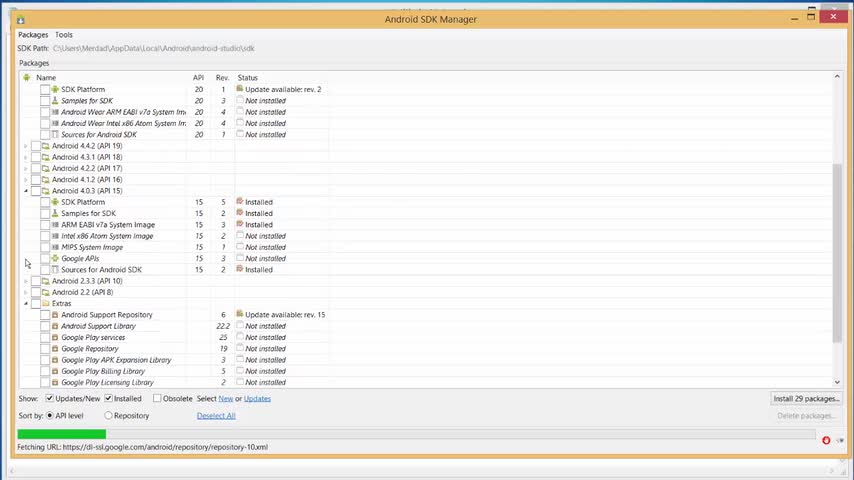Click the scroll up arrow of the package list
This screenshot has height=480, width=854.
[837, 77]
